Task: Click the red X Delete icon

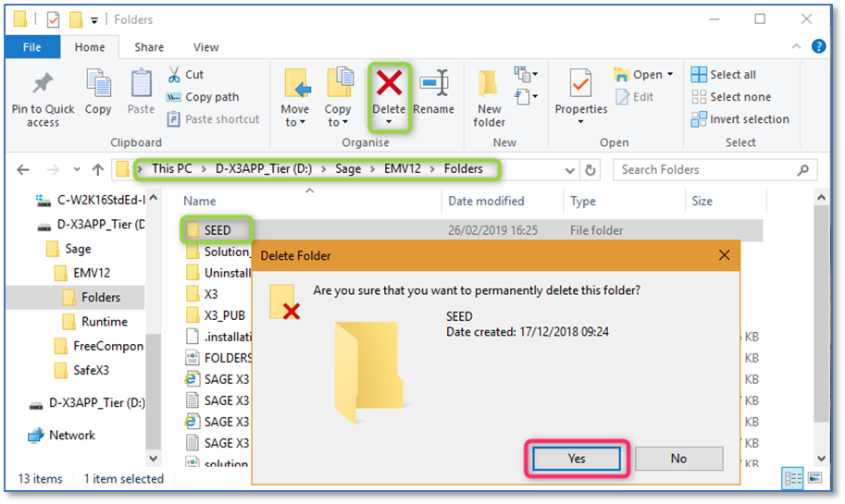Action: click(389, 83)
